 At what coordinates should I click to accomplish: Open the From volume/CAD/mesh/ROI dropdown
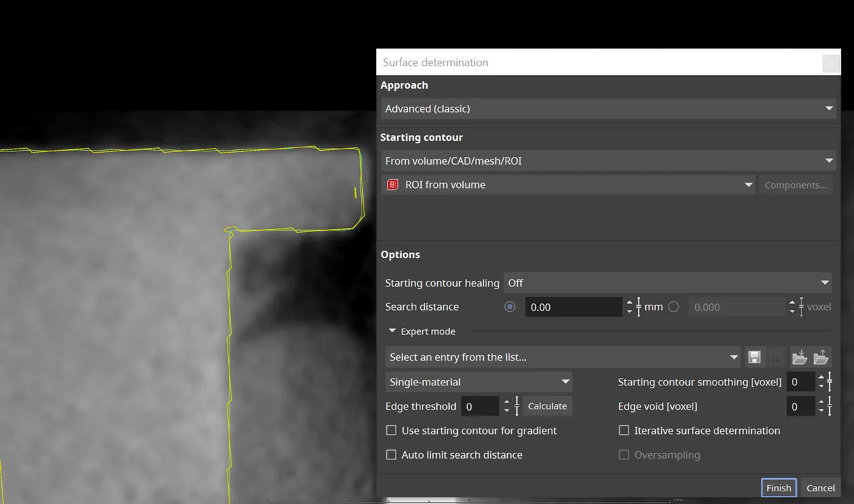pos(609,161)
